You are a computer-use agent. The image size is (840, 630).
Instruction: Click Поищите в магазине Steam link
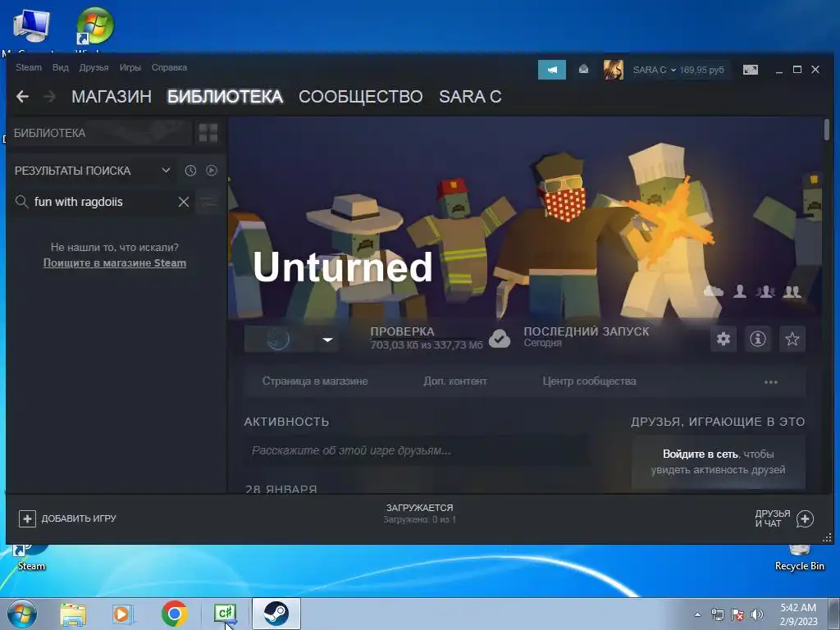tap(115, 263)
